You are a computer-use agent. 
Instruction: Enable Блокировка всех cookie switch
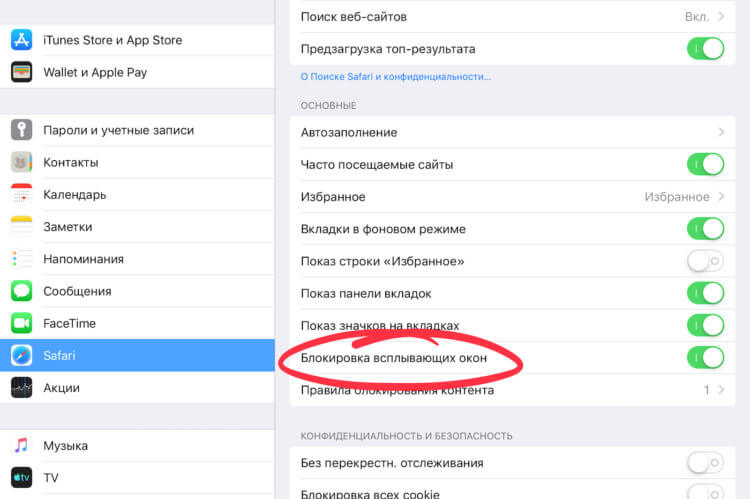coord(706,493)
